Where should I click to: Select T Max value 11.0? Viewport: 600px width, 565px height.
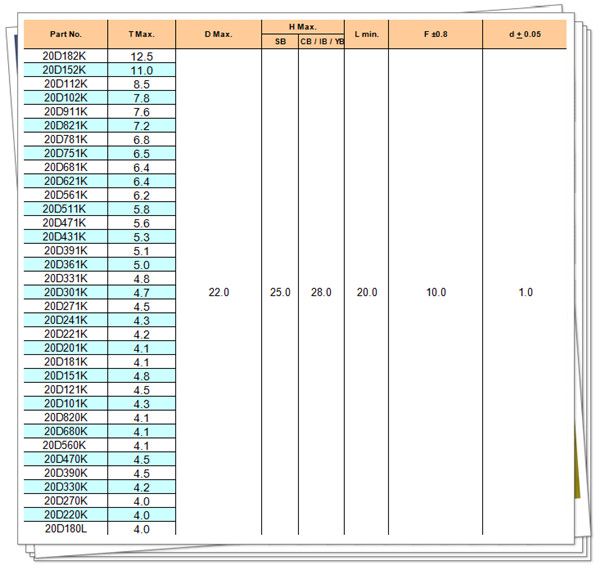[142, 70]
